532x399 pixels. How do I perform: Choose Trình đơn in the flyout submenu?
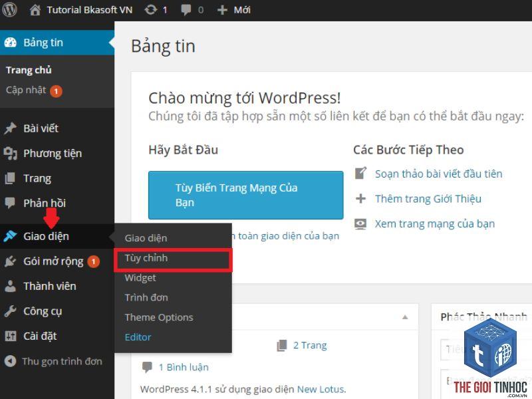point(146,297)
